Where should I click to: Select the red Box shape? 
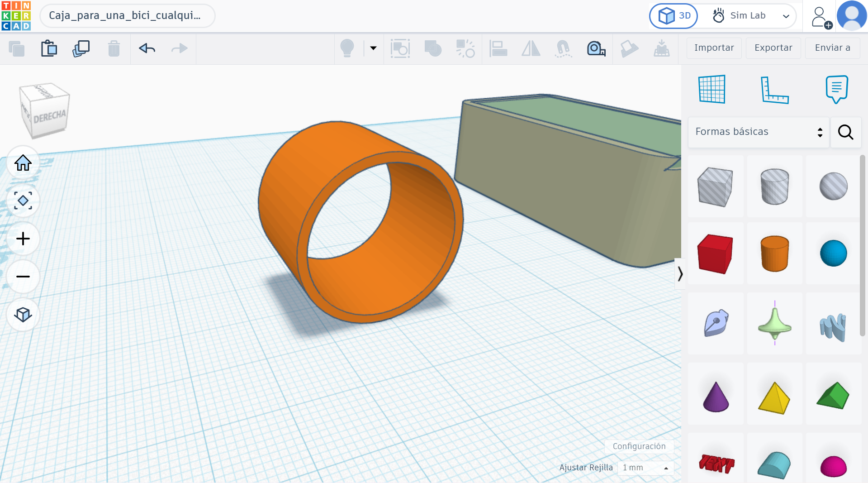[x=716, y=253]
